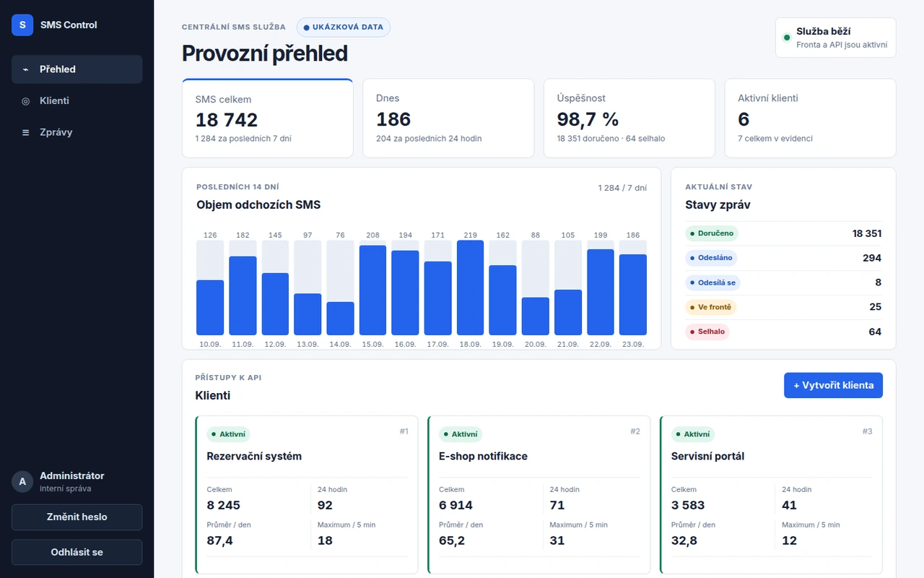Go to Klienti in the sidebar
924x578 pixels.
pos(77,101)
